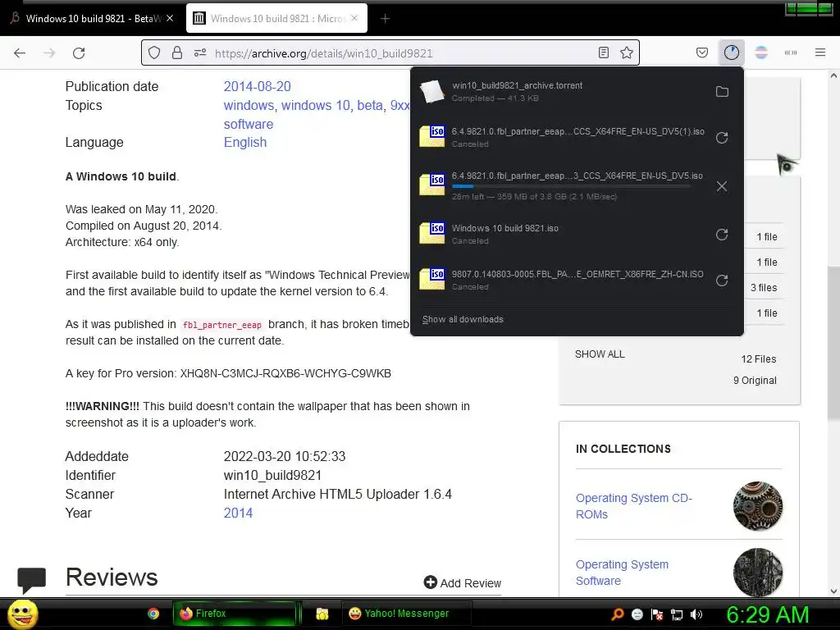840x630 pixels.
Task: Open the tracking protection shield icon
Action: 154,53
